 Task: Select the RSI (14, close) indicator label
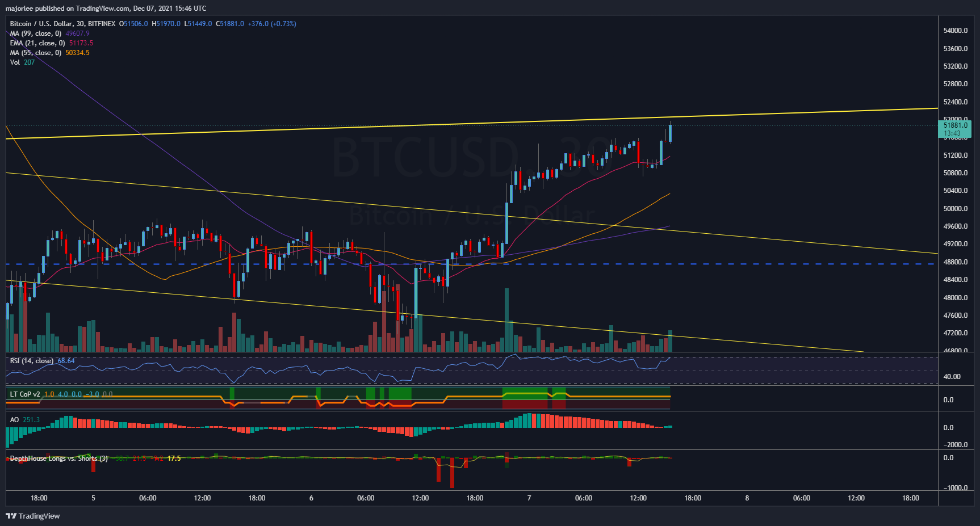(32, 361)
